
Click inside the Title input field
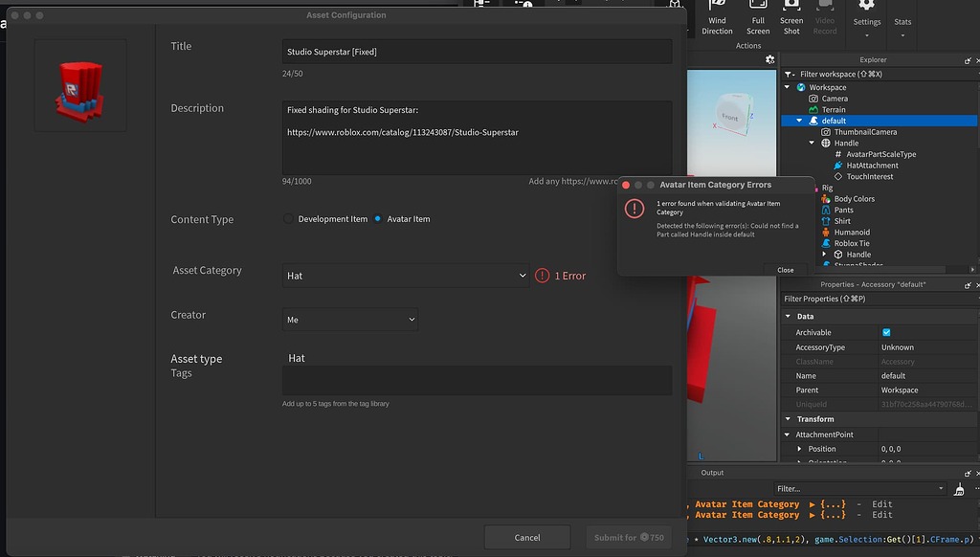coord(477,52)
